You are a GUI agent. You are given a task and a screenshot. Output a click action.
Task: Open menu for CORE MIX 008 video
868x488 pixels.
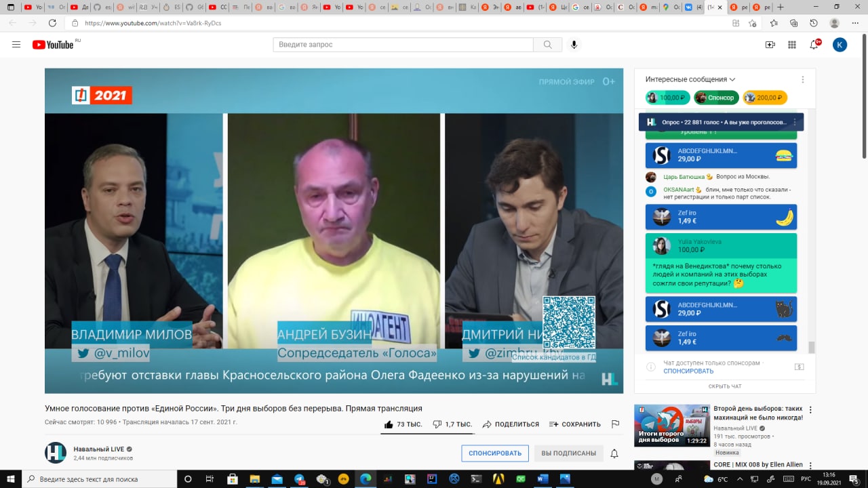click(x=810, y=466)
